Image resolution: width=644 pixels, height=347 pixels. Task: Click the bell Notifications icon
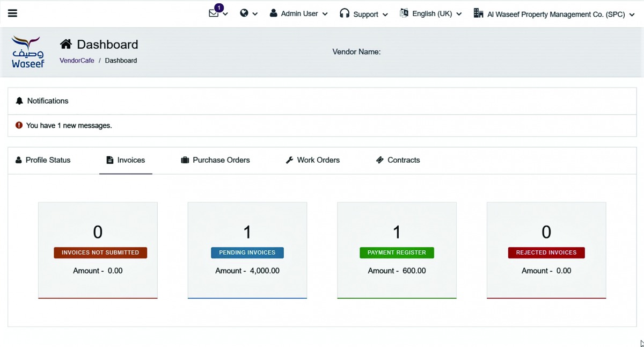(x=19, y=101)
